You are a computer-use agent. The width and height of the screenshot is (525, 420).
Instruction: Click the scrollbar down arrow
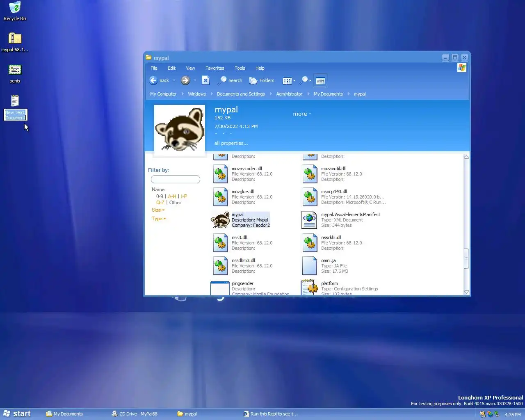[466, 292]
